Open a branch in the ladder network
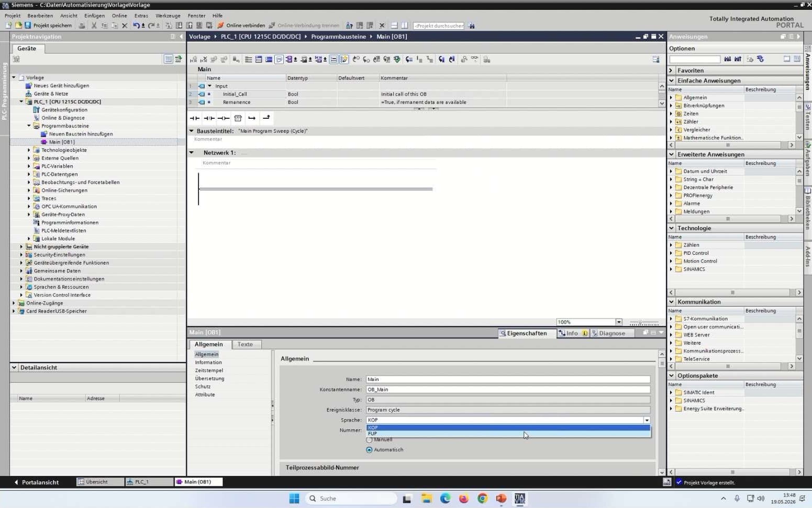 [x=252, y=118]
